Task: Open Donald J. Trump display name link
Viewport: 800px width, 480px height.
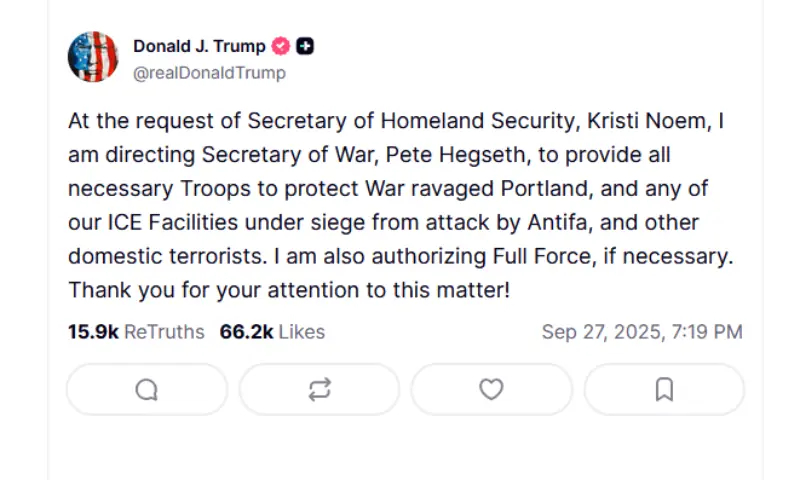Action: (199, 46)
